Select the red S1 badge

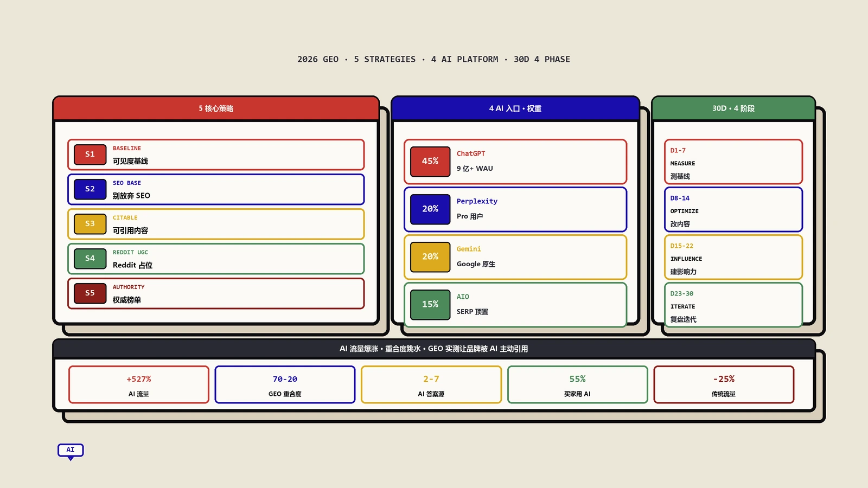[90, 155]
